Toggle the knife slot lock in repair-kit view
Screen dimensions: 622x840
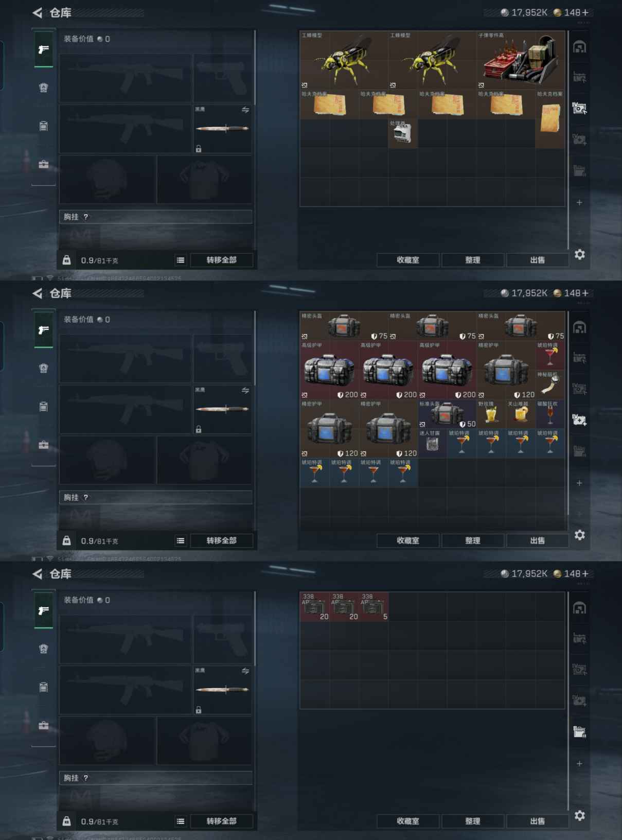coord(199,429)
